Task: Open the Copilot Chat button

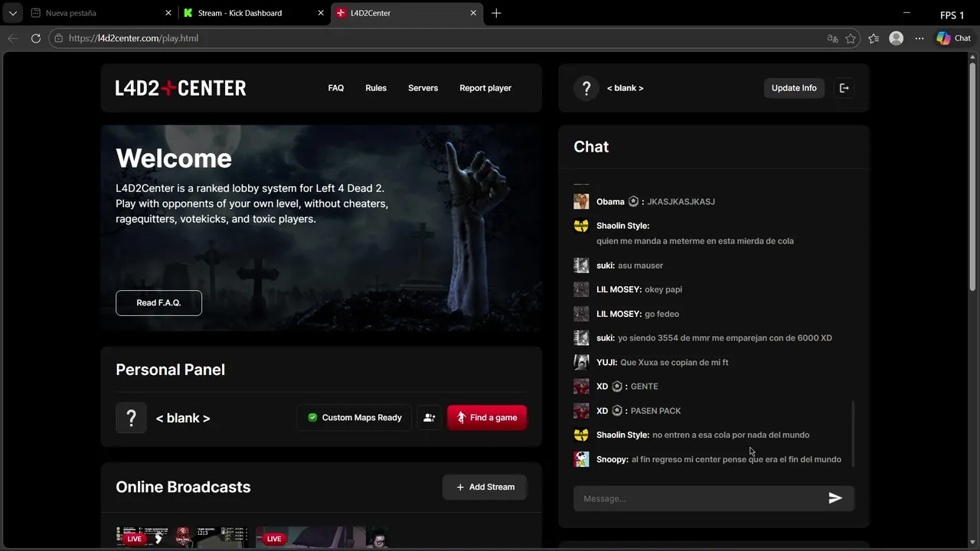Action: tap(954, 38)
